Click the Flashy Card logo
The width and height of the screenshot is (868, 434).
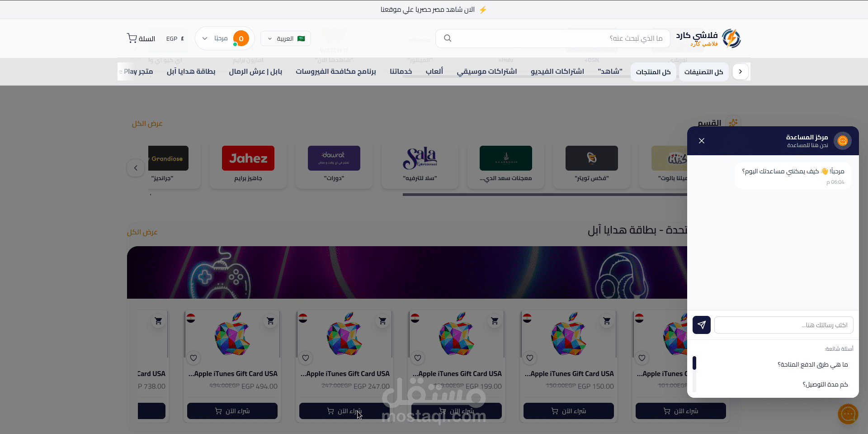pyautogui.click(x=708, y=38)
